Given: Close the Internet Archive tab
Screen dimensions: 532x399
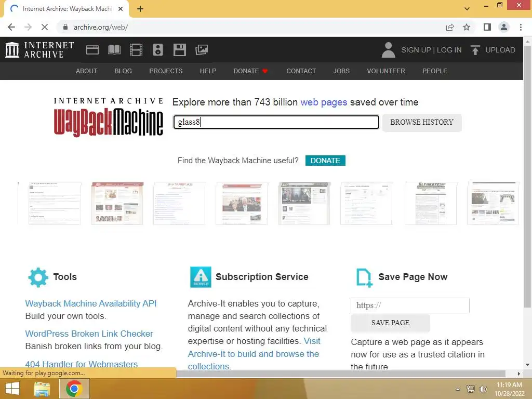Looking at the screenshot, I should pos(121,9).
